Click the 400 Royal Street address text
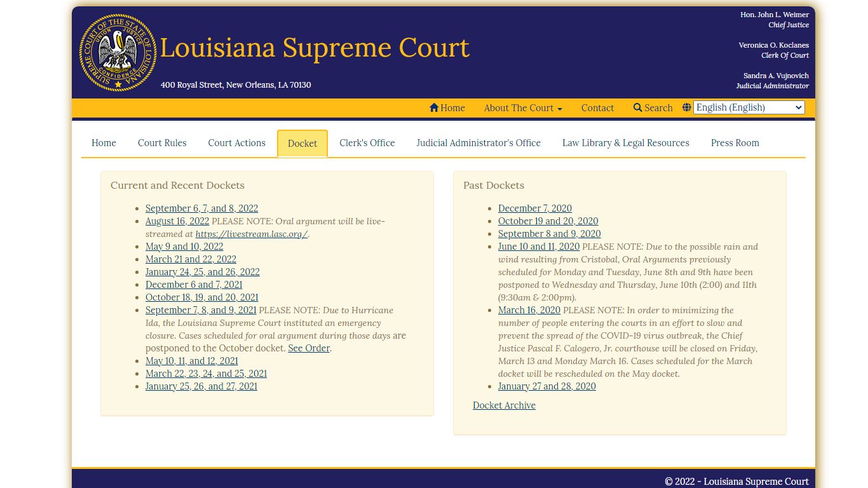868x488 pixels. (236, 85)
